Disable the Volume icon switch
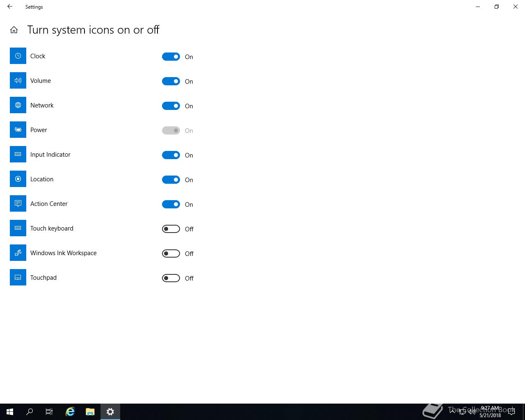 [x=171, y=81]
